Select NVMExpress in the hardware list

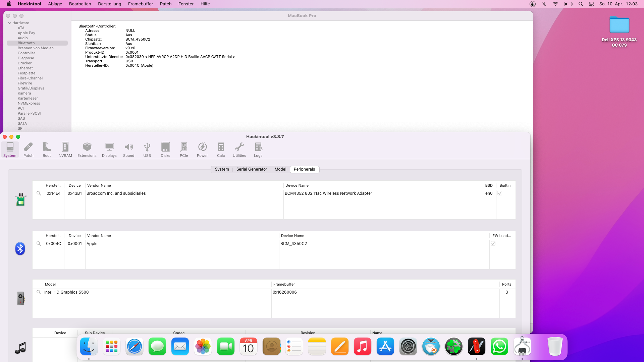pos(29,104)
